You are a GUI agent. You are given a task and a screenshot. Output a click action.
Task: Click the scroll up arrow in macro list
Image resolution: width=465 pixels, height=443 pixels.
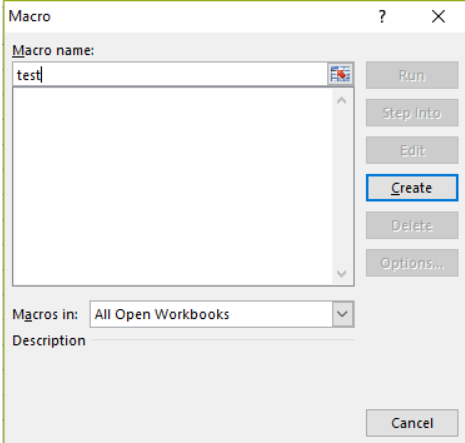point(341,100)
